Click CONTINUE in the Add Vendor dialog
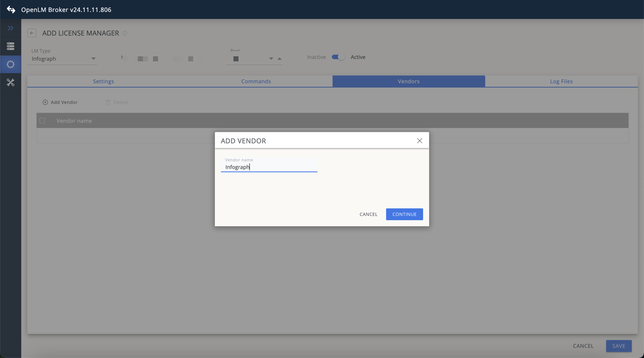The image size is (644, 358). click(x=404, y=214)
